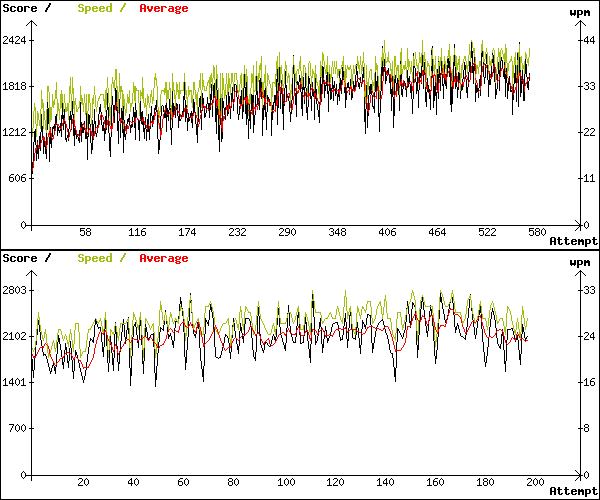
Task: Click the Attempt axis label in top chart
Action: click(573, 241)
